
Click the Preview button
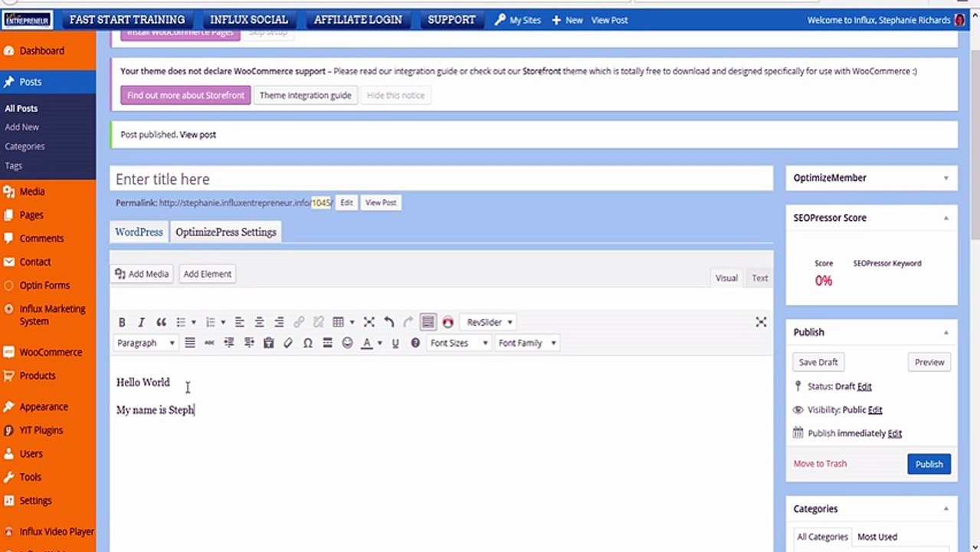coord(929,362)
